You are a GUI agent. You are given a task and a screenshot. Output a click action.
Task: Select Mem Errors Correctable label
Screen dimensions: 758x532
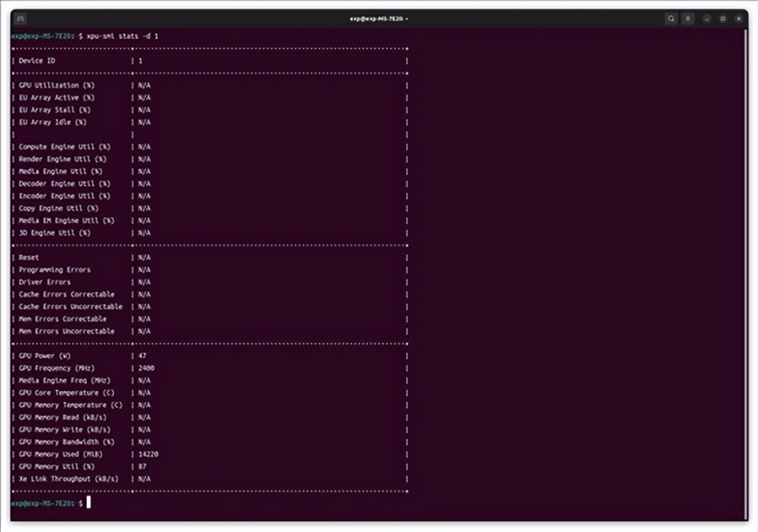click(x=62, y=319)
